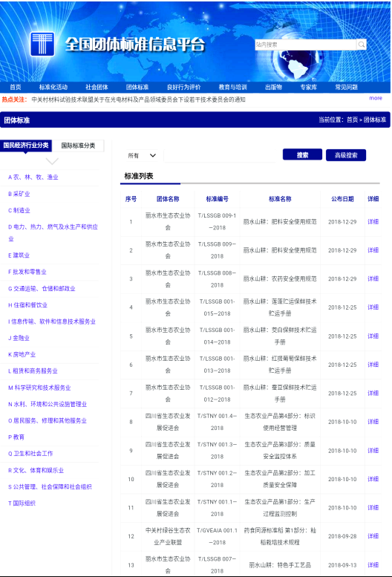The image size is (392, 577).
Task: Click the magnifier search icon in header
Action: pyautogui.click(x=362, y=45)
